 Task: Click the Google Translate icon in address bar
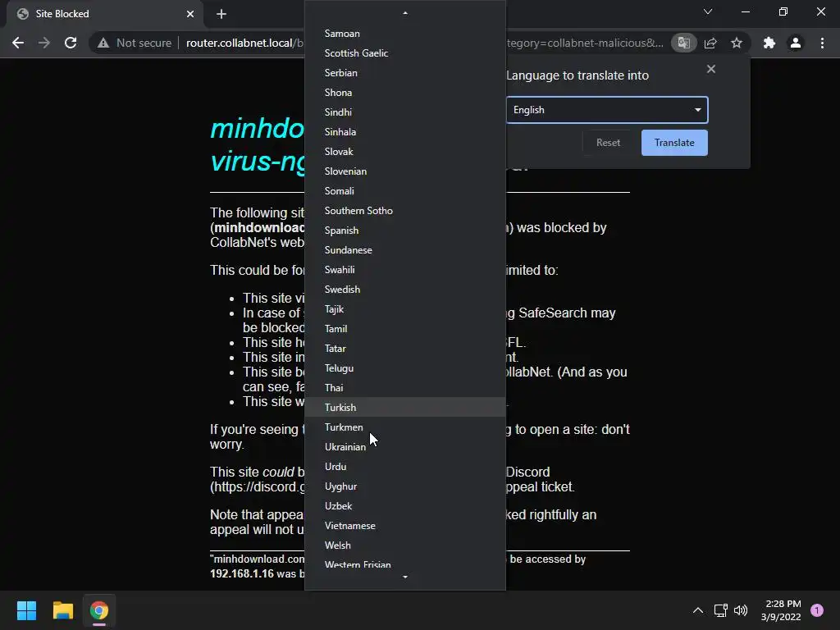pyautogui.click(x=684, y=43)
